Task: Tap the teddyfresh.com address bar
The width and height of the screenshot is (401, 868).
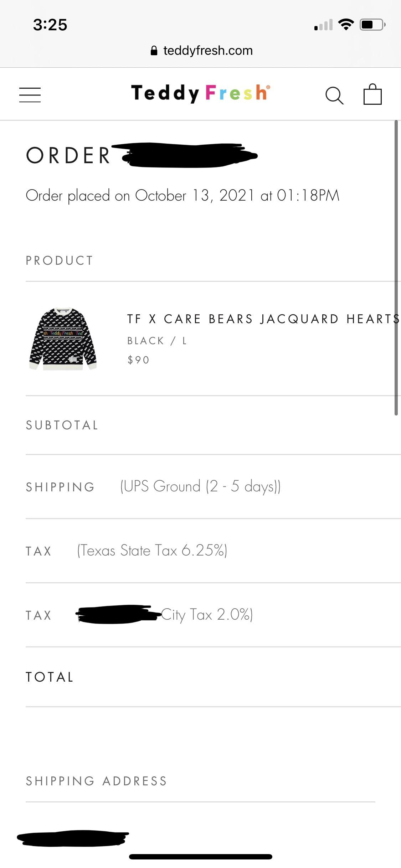Action: point(207,51)
